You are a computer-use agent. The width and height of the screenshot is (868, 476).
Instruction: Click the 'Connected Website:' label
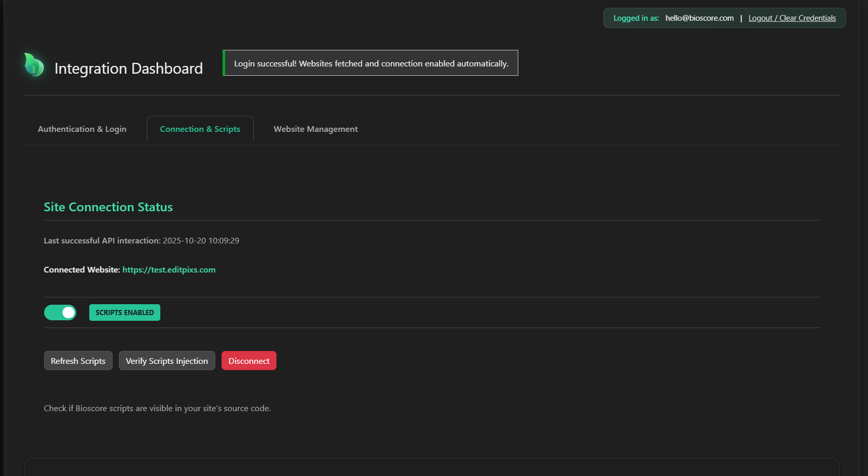tap(81, 270)
